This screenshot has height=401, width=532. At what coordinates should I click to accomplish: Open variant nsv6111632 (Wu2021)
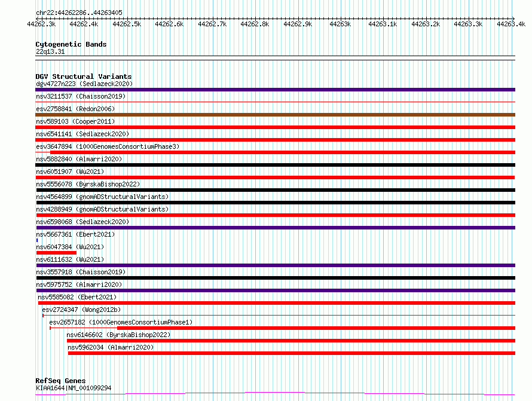click(70, 259)
